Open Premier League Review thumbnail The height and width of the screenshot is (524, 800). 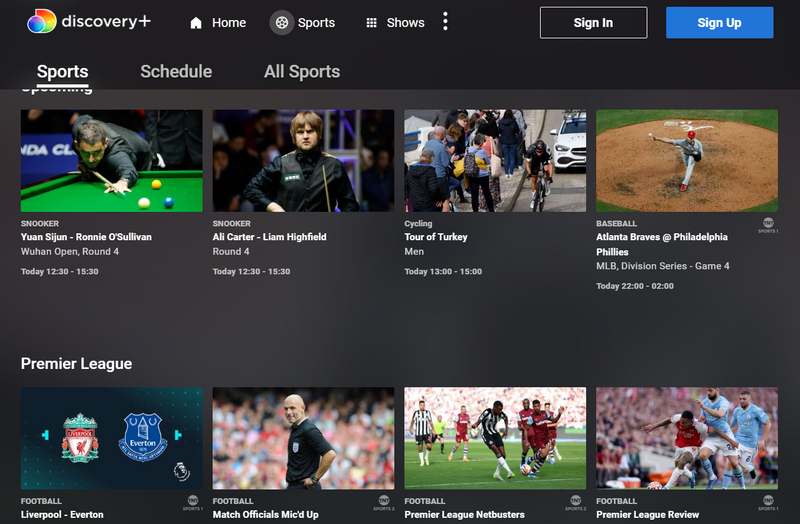(x=687, y=438)
